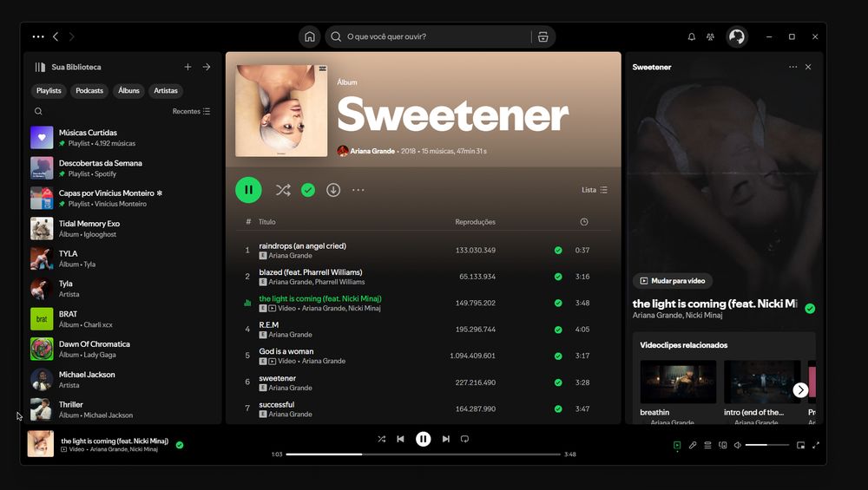Open the Músicas Curtidas playlist
The height and width of the screenshot is (490, 868).
123,138
